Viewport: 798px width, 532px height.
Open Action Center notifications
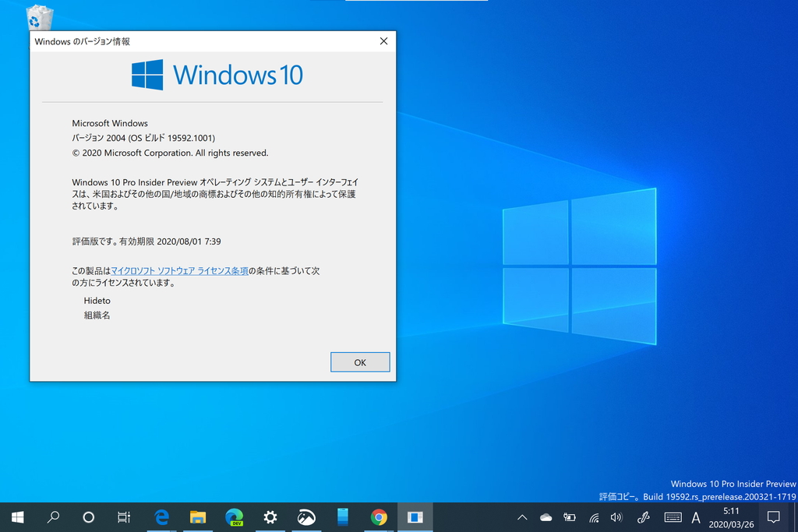tap(772, 516)
